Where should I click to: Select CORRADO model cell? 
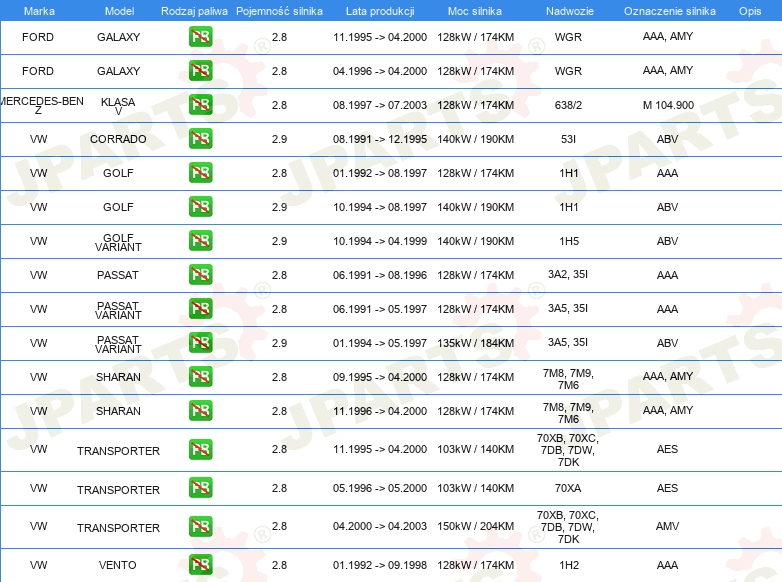click(x=118, y=139)
